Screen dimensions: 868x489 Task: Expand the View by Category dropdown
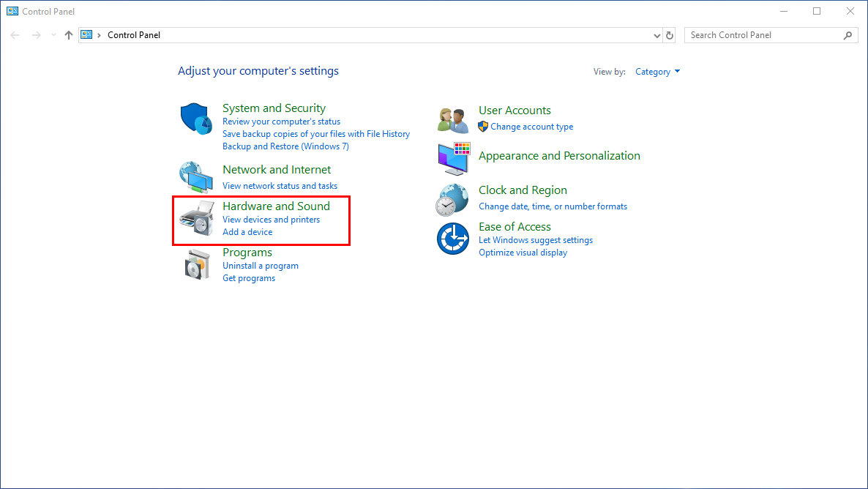click(x=657, y=72)
